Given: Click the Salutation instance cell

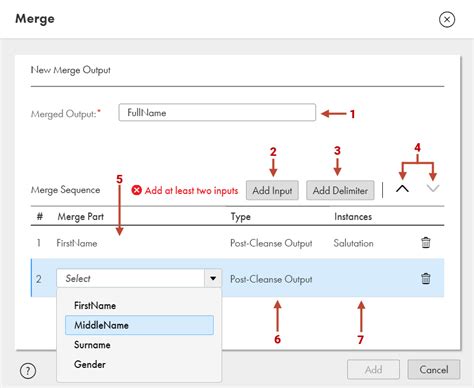Looking at the screenshot, I should coord(353,243).
